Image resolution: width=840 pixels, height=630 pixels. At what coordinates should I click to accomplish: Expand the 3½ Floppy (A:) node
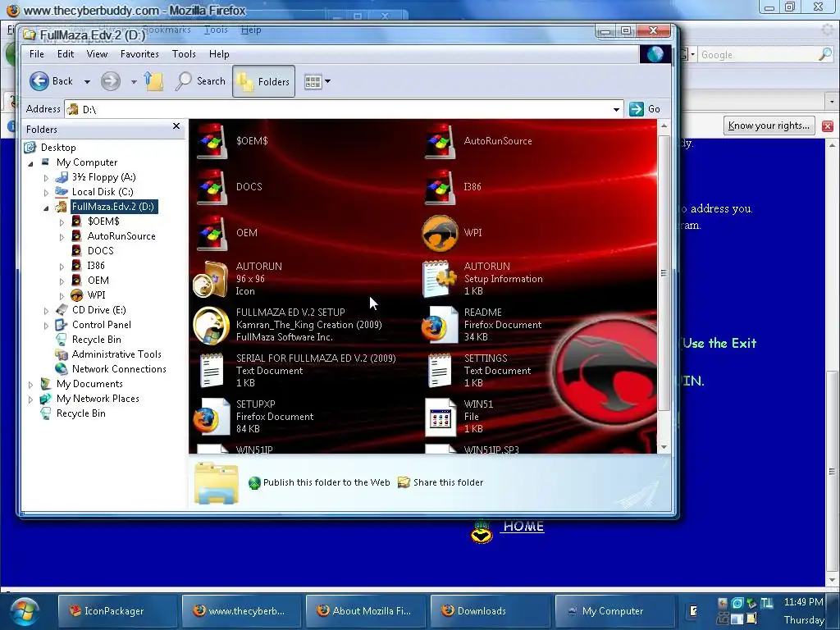click(x=46, y=177)
